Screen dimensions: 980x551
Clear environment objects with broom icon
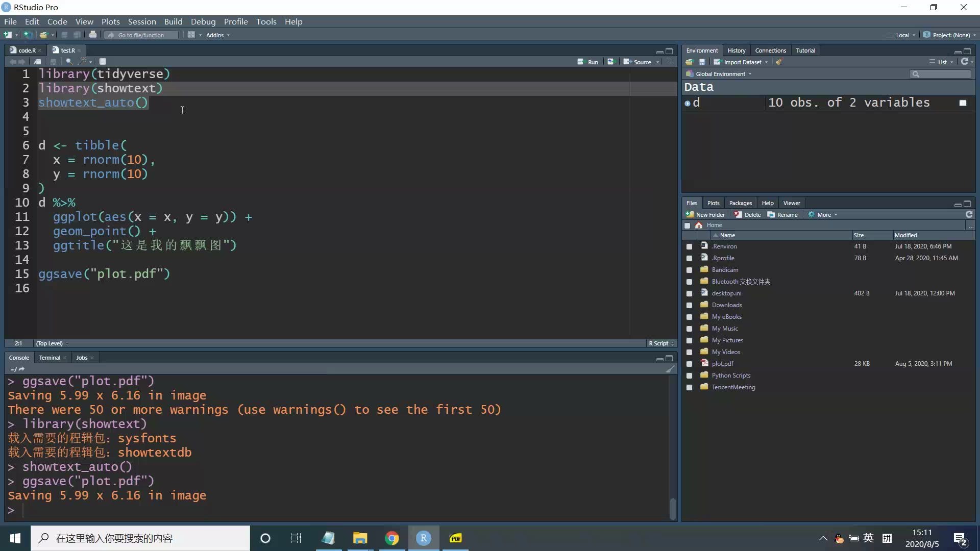[x=778, y=62]
